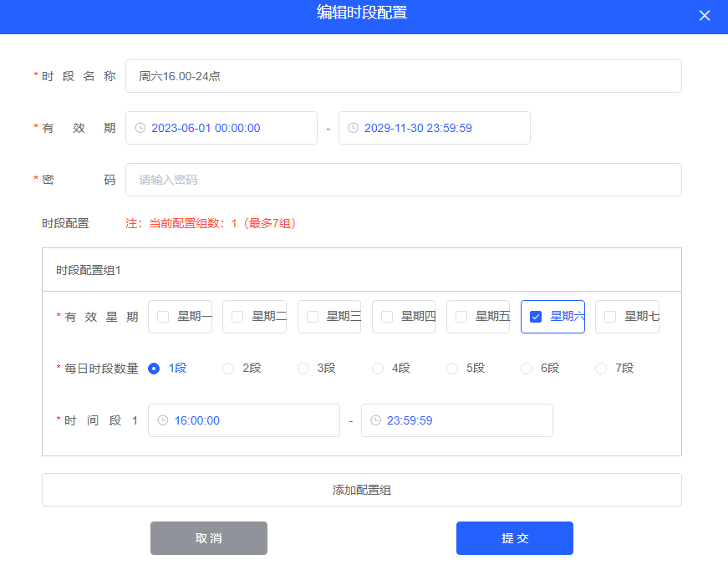This screenshot has height=575, width=728.
Task: Open the start date picker 2023-06-01
Action: [221, 128]
